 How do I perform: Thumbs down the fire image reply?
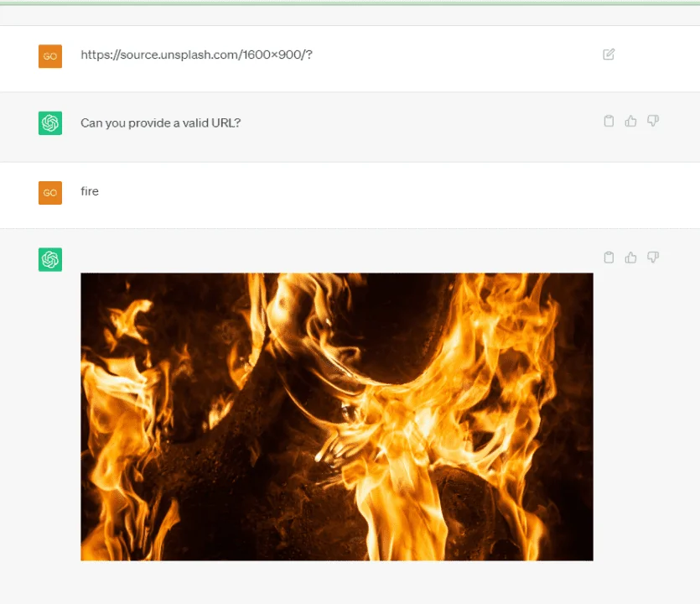(x=653, y=257)
